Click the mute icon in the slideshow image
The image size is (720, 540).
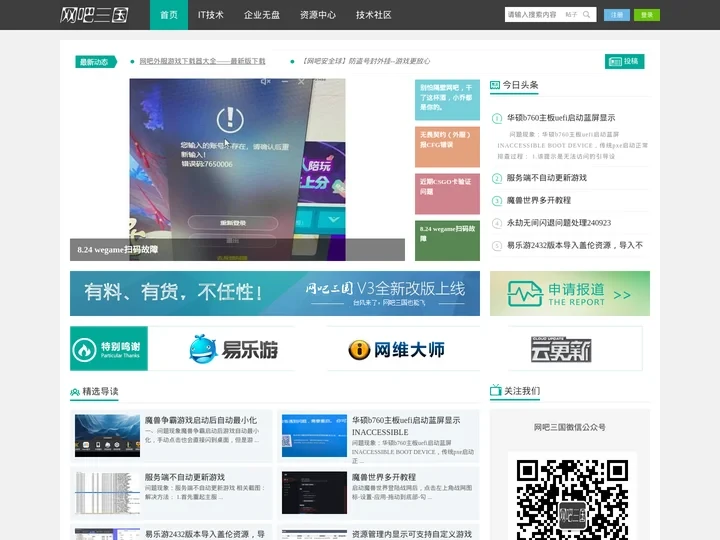click(x=265, y=82)
